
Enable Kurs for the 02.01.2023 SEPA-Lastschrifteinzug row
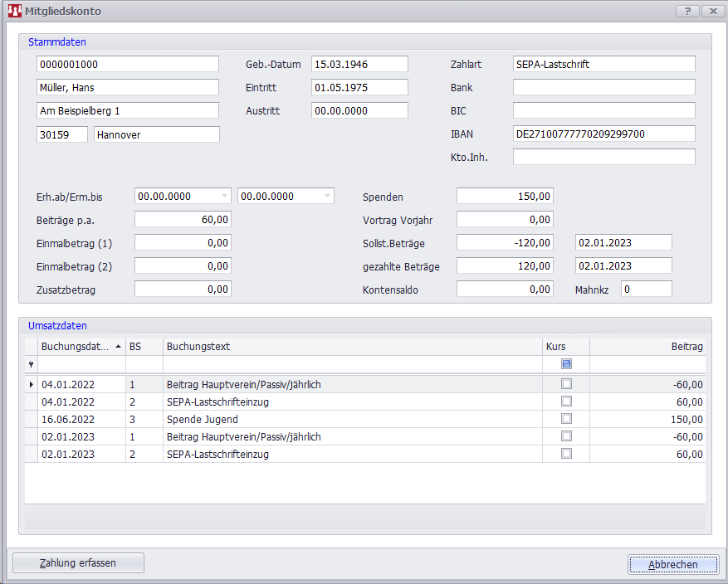[x=566, y=454]
